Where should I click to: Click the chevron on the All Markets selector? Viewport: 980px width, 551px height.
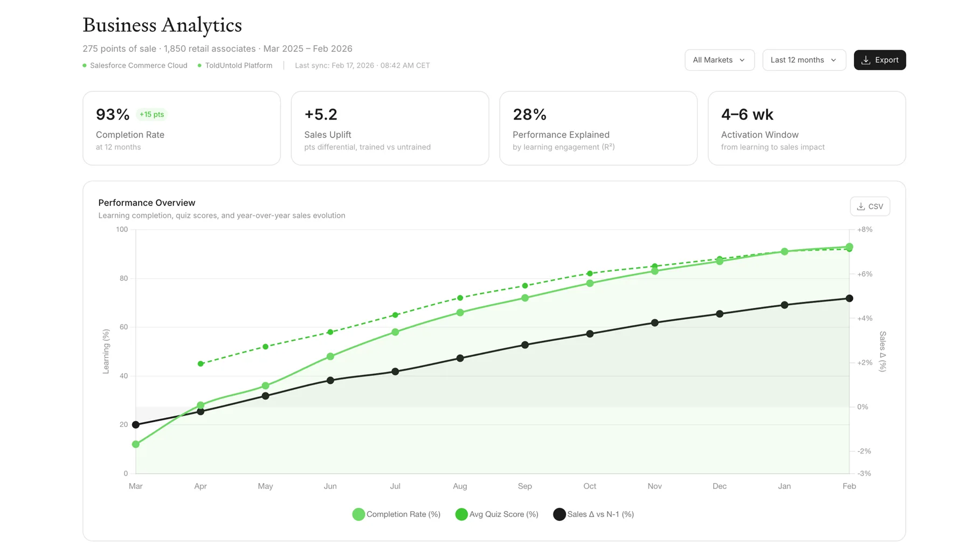click(742, 60)
